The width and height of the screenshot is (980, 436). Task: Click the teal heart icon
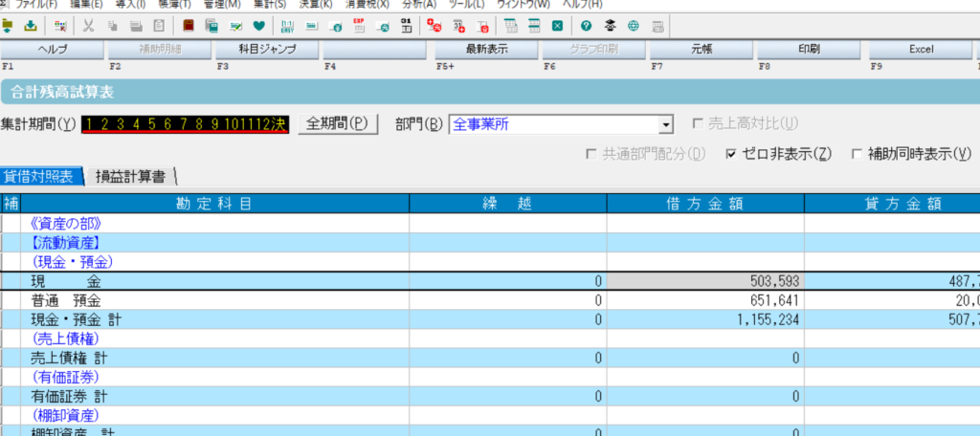[259, 26]
